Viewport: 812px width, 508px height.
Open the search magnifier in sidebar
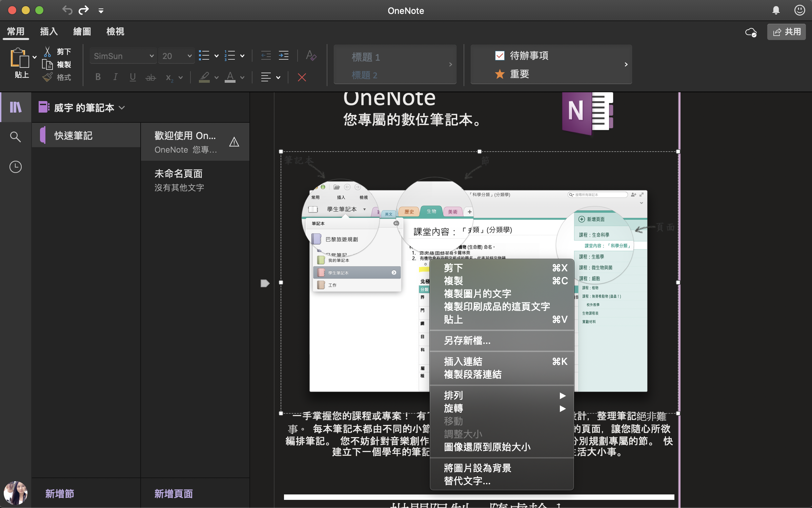click(15, 137)
